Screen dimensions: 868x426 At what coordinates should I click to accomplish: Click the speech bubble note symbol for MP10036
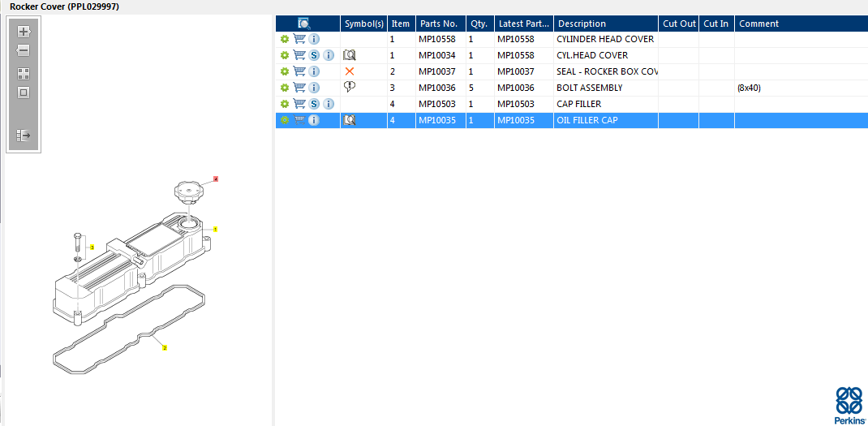(350, 87)
